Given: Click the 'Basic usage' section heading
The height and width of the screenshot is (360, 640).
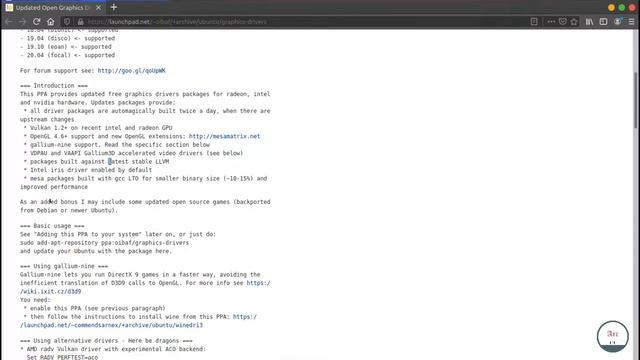Looking at the screenshot, I should tap(52, 226).
